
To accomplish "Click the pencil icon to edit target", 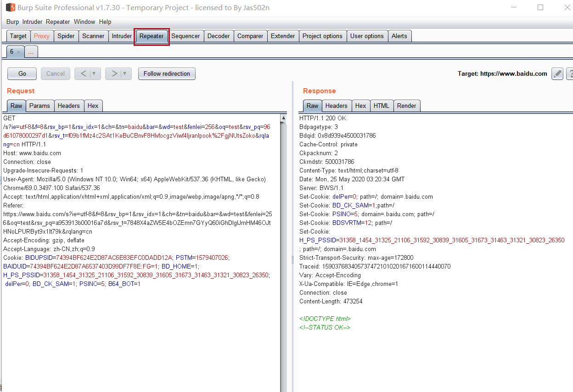I will 557,74.
